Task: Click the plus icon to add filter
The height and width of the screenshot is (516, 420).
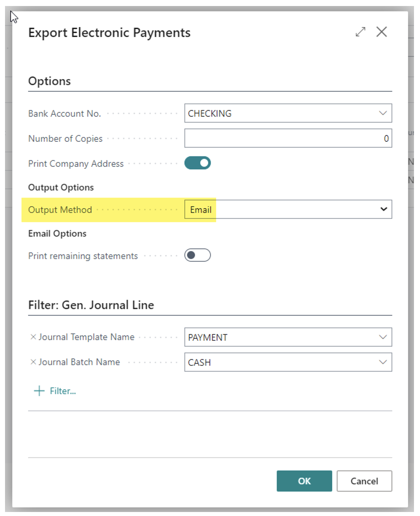Action: coord(39,391)
